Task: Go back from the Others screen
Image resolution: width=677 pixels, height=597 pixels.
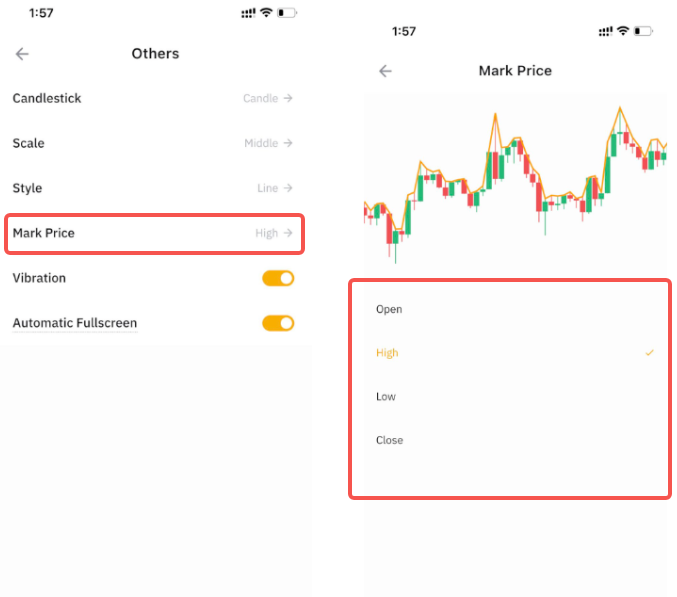Action: click(x=22, y=54)
